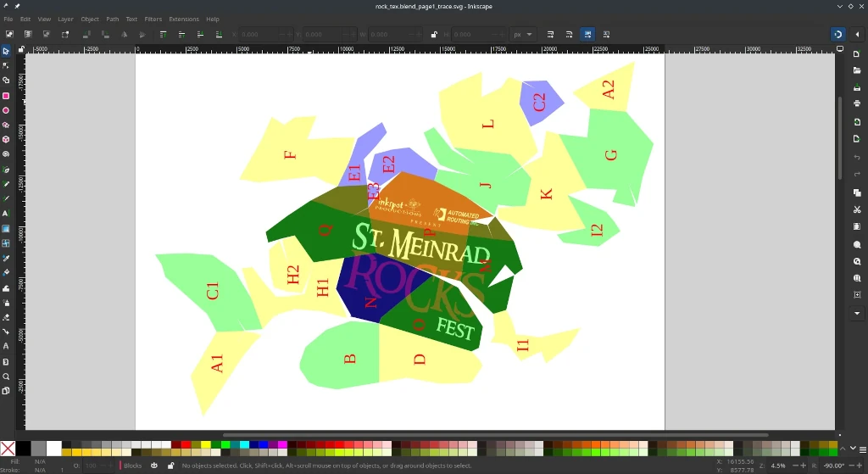Open the Layer menu

[x=65, y=19]
